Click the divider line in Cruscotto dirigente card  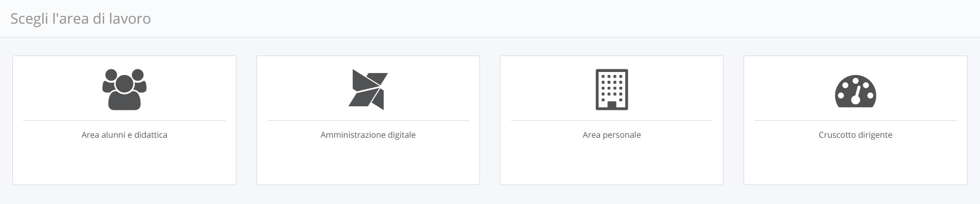855,121
